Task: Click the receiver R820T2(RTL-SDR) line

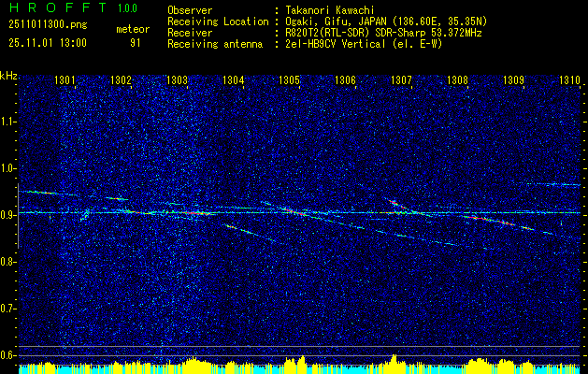Action: (x=383, y=33)
